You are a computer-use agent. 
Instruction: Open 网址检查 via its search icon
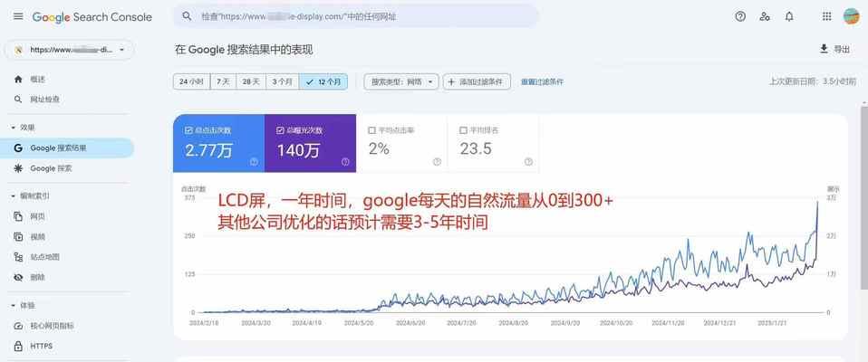[x=18, y=100]
